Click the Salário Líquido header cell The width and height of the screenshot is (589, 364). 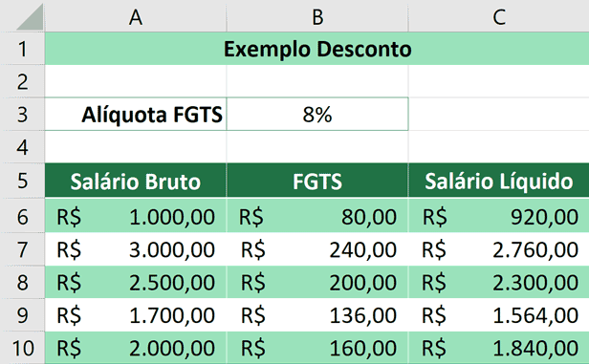pyautogui.click(x=499, y=181)
